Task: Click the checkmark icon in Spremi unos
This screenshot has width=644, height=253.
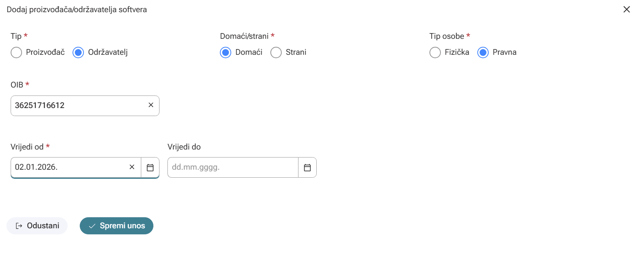Action: click(x=92, y=226)
